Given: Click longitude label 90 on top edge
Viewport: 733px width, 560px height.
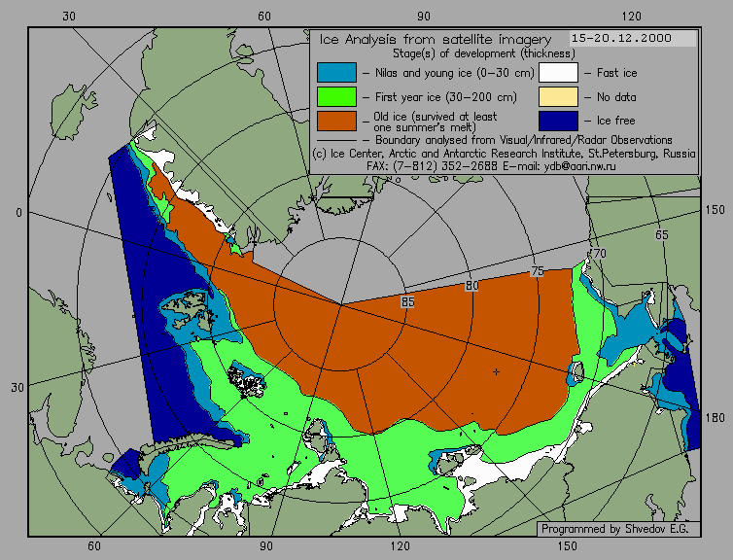Looking at the screenshot, I should click(x=424, y=17).
